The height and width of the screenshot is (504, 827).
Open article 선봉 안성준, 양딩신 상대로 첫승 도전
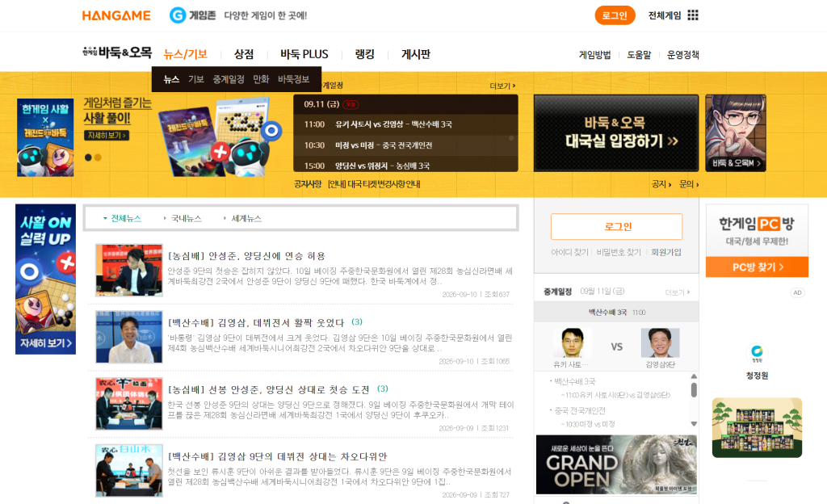click(x=268, y=389)
